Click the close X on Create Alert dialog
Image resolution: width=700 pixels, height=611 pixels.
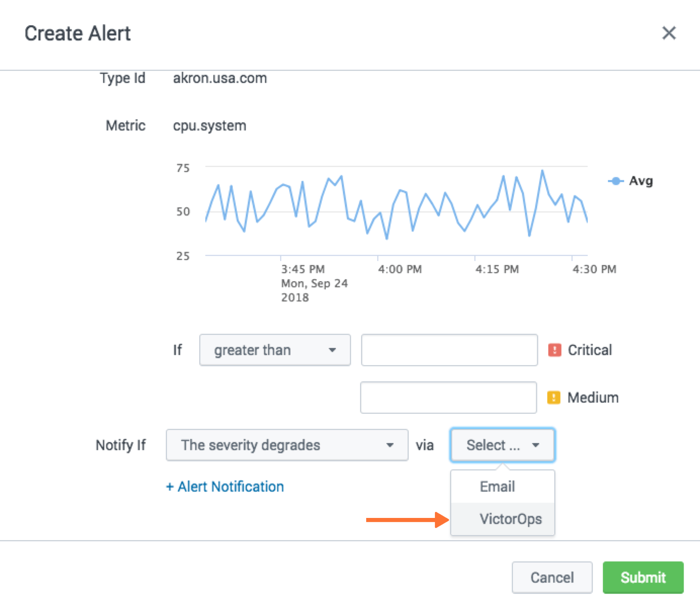click(669, 33)
